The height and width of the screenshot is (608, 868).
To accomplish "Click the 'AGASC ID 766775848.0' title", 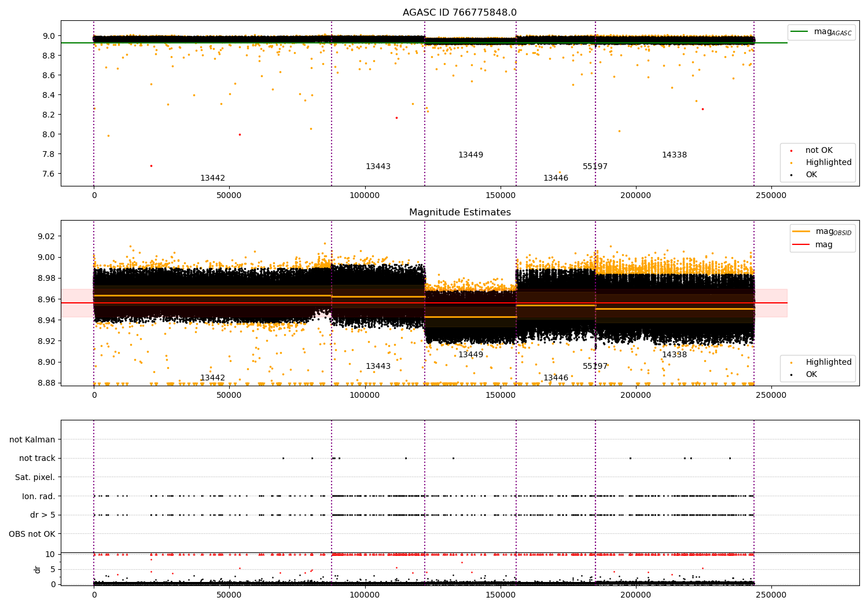I will coord(460,13).
